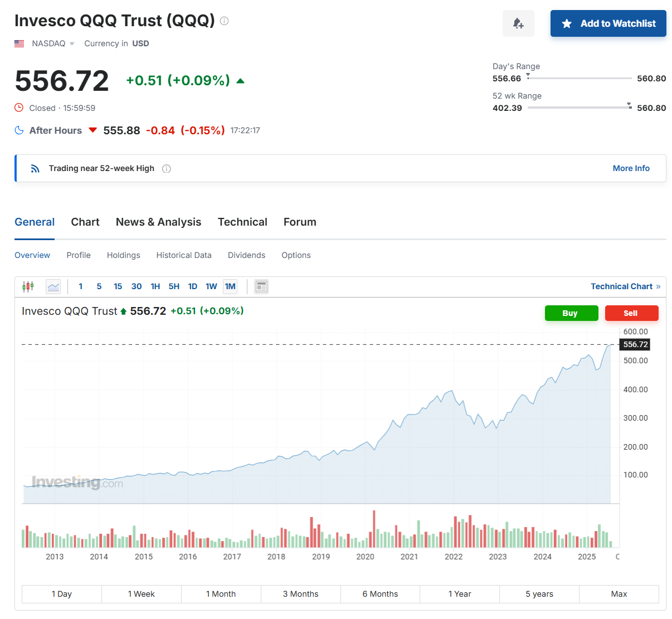672x619 pixels.
Task: Select the 5 years range
Action: point(539,594)
